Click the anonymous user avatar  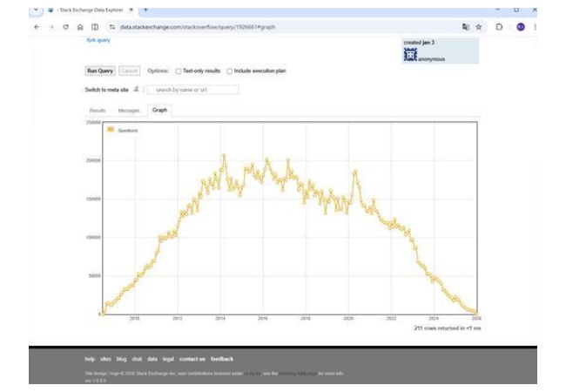pyautogui.click(x=410, y=55)
